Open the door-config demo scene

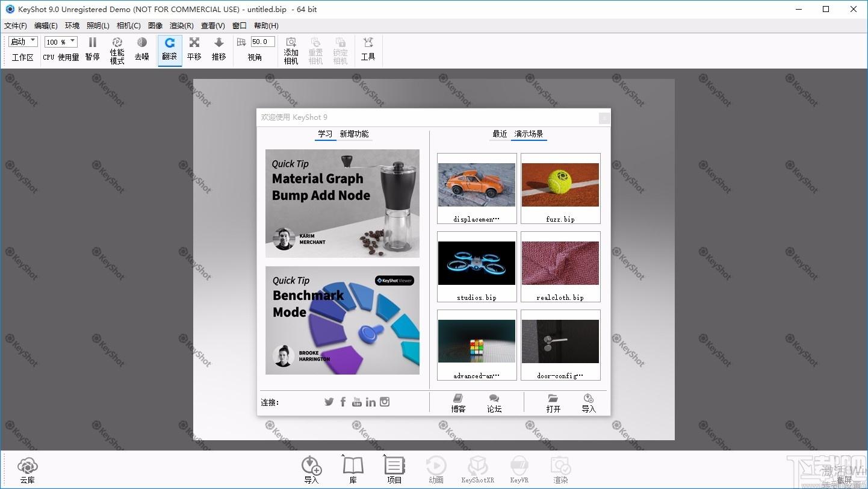[560, 345]
